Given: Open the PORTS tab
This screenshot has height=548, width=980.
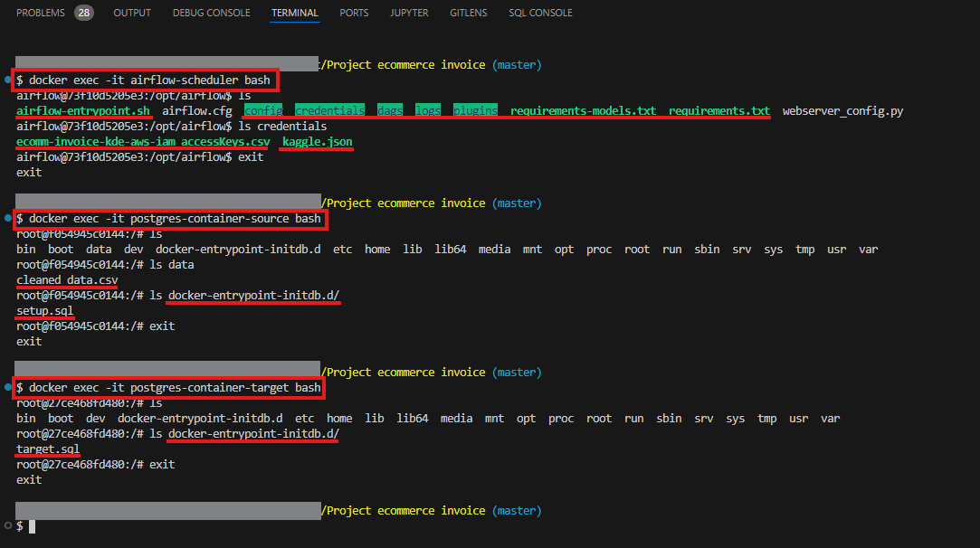Looking at the screenshot, I should pos(354,13).
